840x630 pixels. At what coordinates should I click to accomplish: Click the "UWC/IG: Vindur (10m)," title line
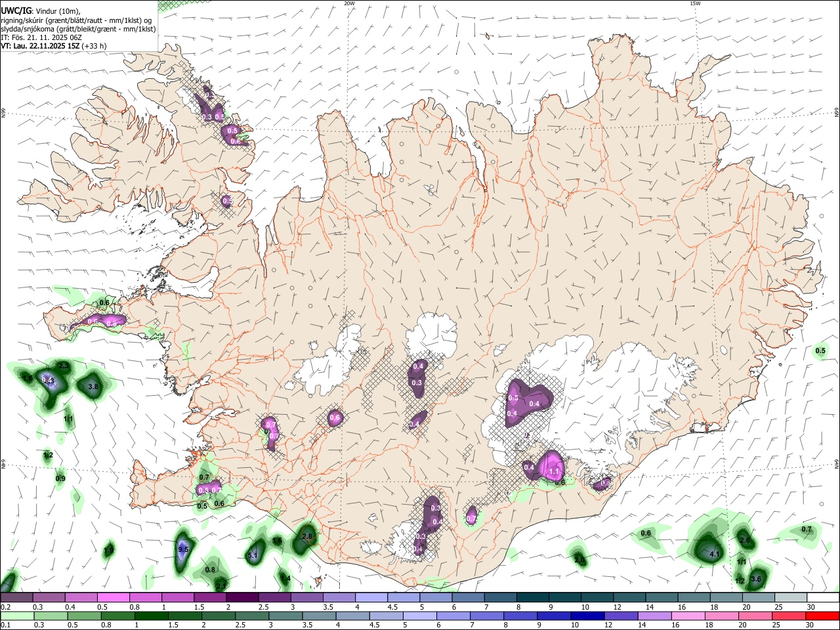pyautogui.click(x=41, y=11)
